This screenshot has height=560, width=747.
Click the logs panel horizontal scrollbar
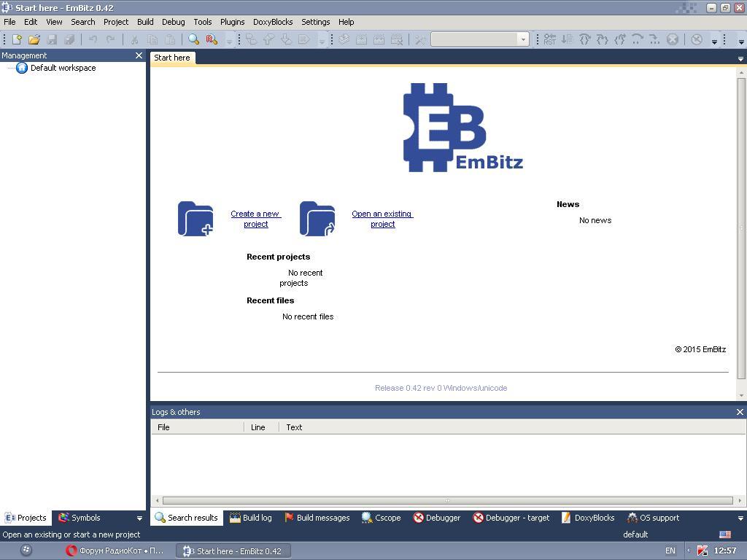pos(447,500)
